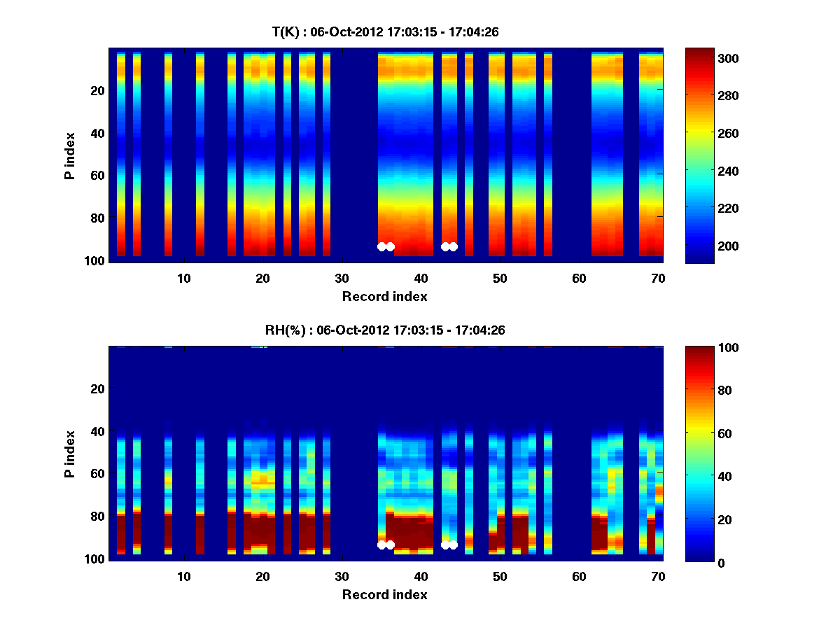The image size is (840, 630).
Task: Click the P index axis label of the T(K) plot
Action: point(70,155)
